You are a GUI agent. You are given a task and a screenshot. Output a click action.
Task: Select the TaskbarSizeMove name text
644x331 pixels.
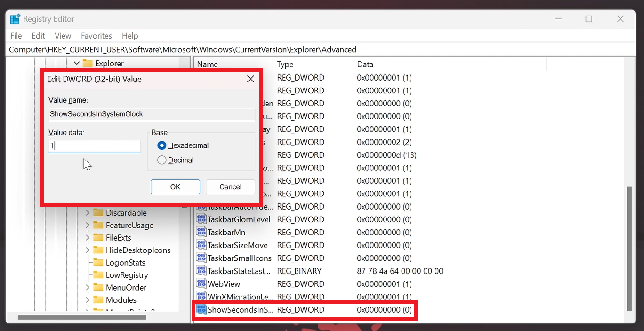[238, 245]
